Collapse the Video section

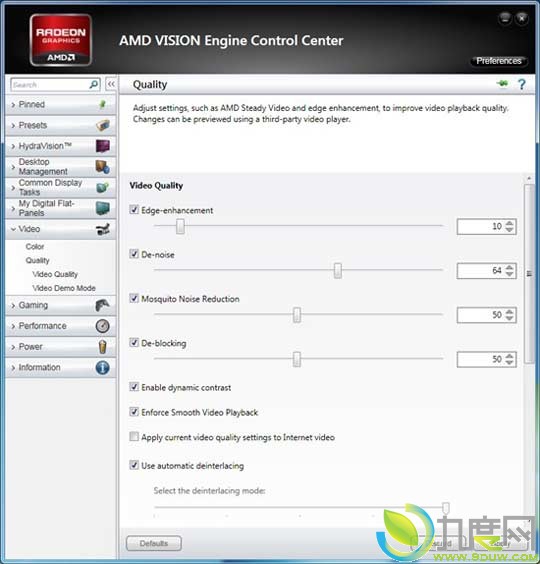tap(13, 229)
